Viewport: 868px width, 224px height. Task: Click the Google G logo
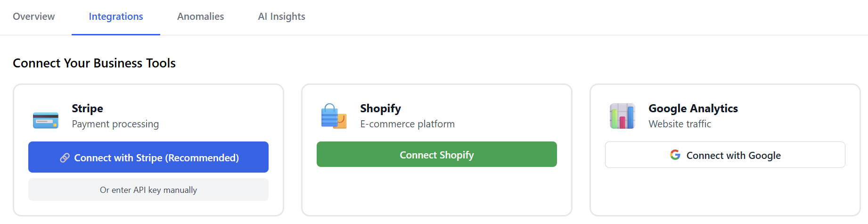click(675, 155)
